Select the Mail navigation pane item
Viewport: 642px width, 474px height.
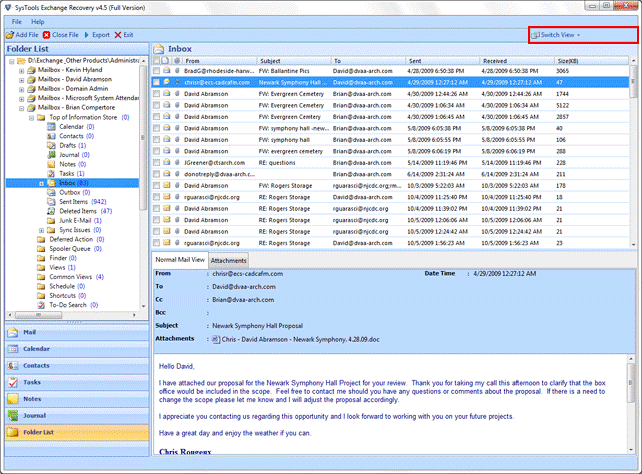coord(77,332)
